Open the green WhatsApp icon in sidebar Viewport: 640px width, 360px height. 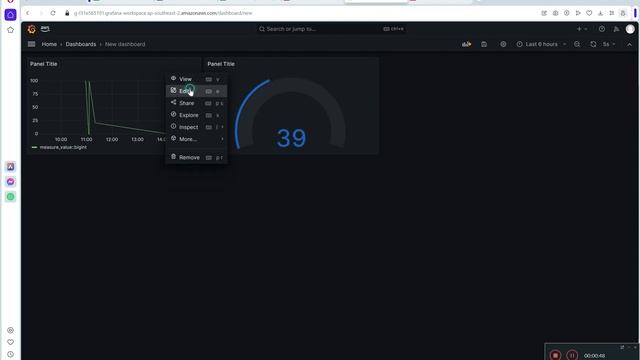(11, 197)
